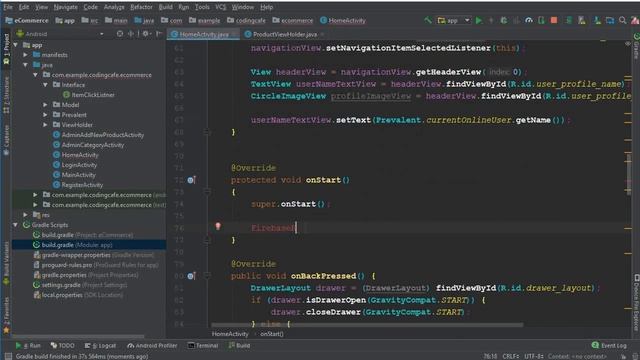640x360 pixels.
Task: Click the Search Everywhere magnifier icon
Action: 622,20
